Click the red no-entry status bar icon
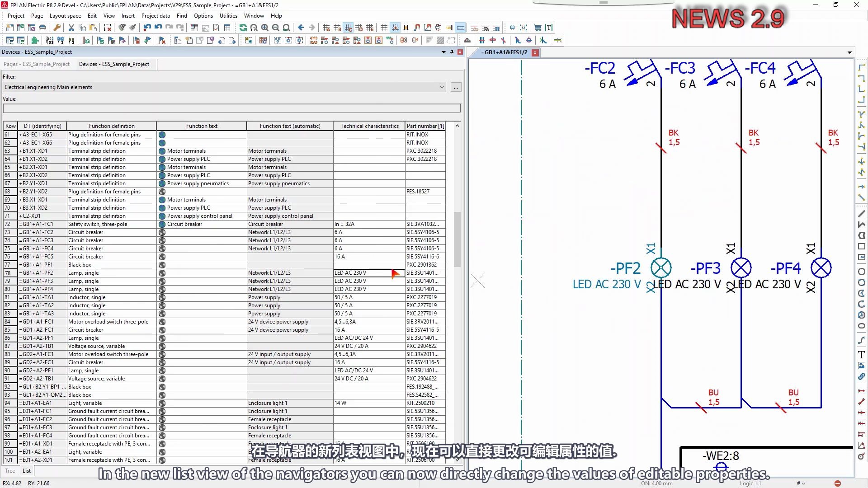The image size is (868, 488). tap(838, 483)
